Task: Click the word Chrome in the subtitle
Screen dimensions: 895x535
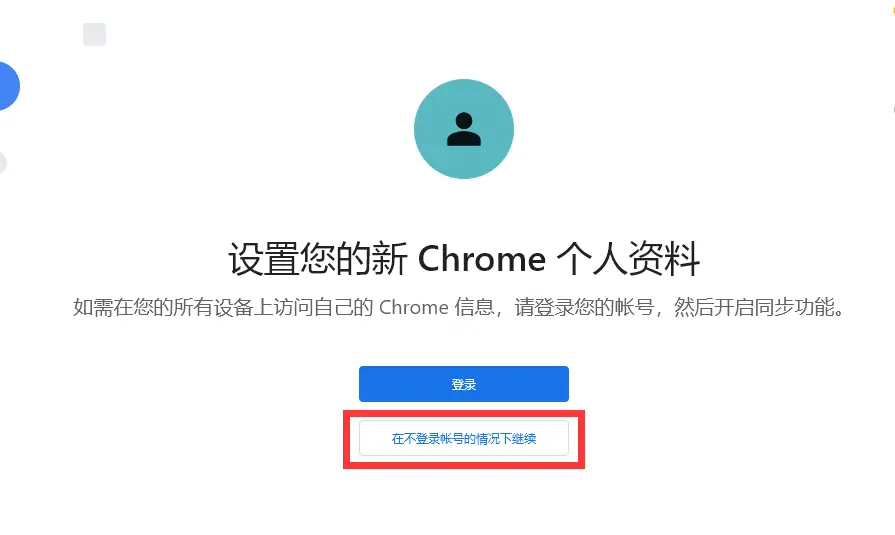Action: (414, 308)
